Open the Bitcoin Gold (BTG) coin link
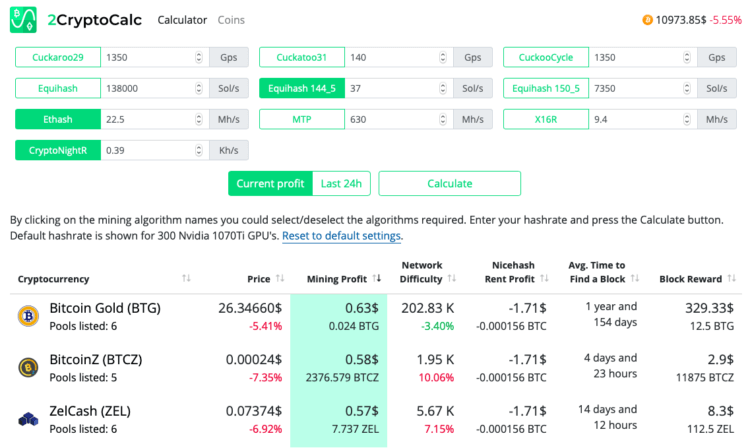 105,308
